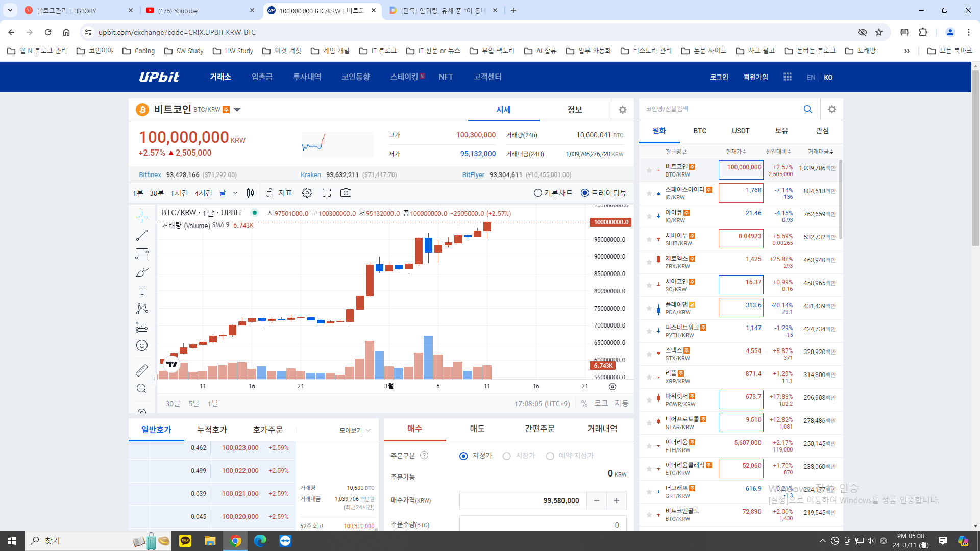Image resolution: width=980 pixels, height=551 pixels.
Task: Select the trend line drawing tool
Action: coord(142,235)
